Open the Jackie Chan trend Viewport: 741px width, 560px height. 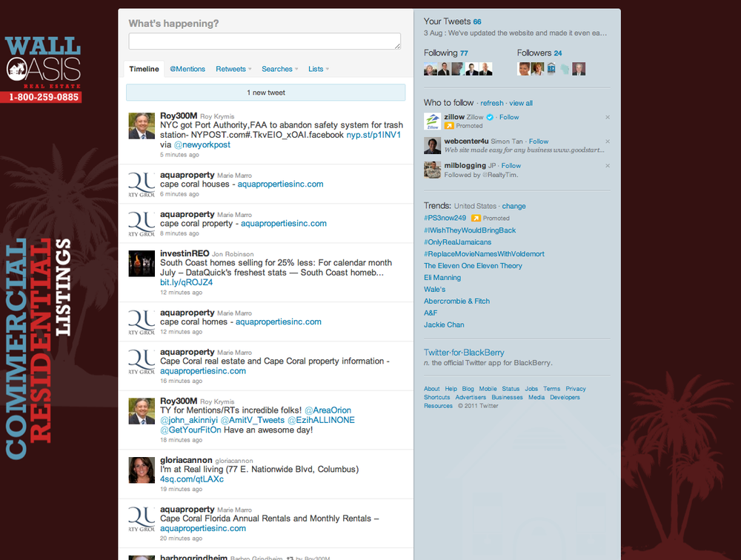[x=444, y=324]
